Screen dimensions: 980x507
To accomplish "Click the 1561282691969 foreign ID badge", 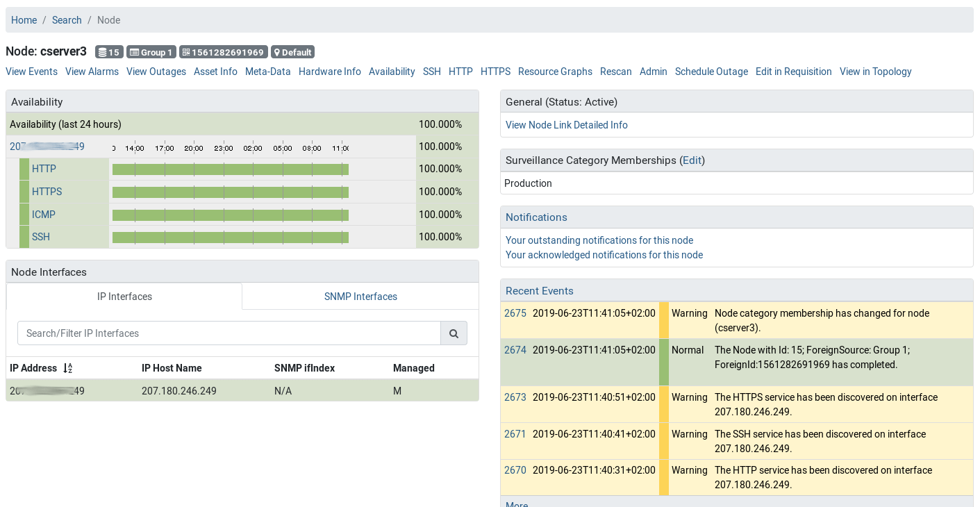I will click(x=223, y=52).
